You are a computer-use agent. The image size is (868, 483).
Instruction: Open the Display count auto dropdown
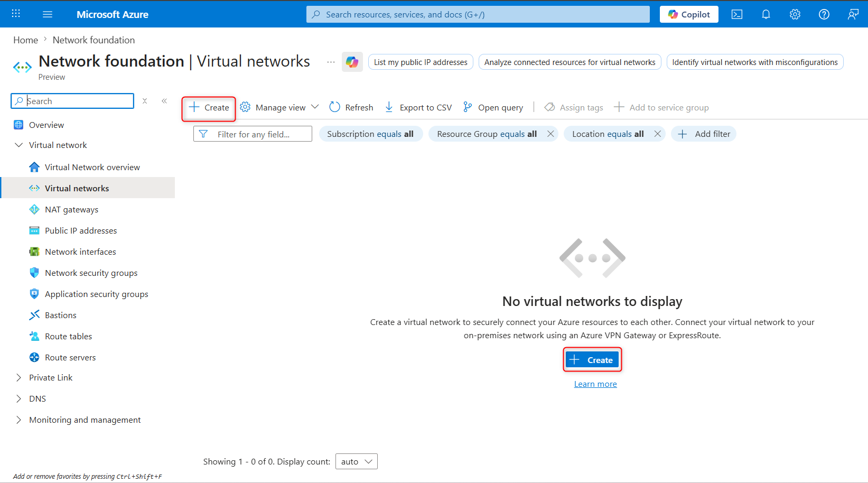(x=357, y=461)
